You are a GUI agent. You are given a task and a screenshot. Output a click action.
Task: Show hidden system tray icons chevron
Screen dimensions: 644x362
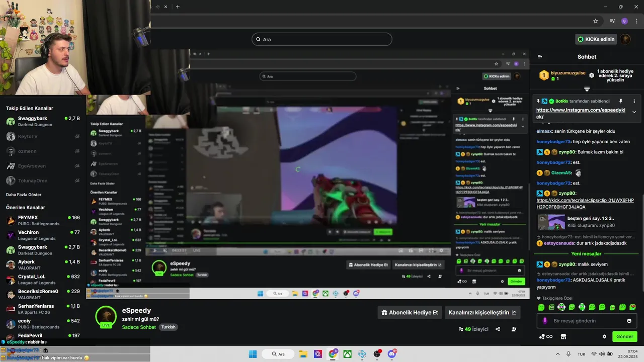[557, 354]
